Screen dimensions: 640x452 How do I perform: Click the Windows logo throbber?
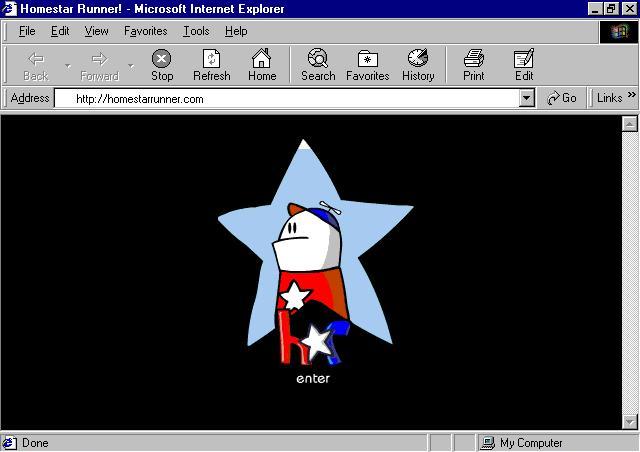click(x=619, y=32)
